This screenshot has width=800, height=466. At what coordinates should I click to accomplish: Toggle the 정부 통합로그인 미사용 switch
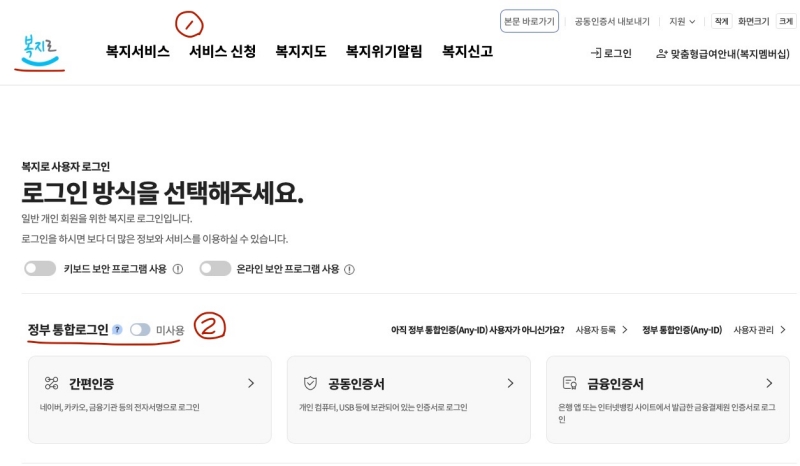pos(140,330)
